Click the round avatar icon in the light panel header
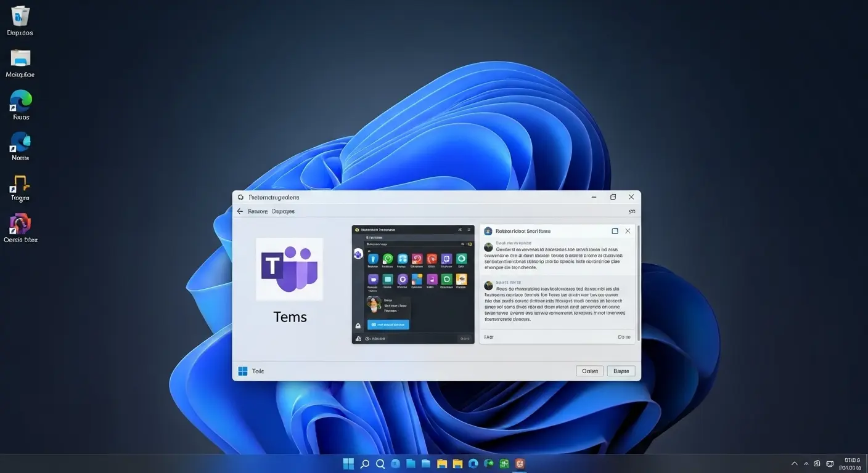Viewport: 868px width, 473px height. pyautogui.click(x=488, y=231)
